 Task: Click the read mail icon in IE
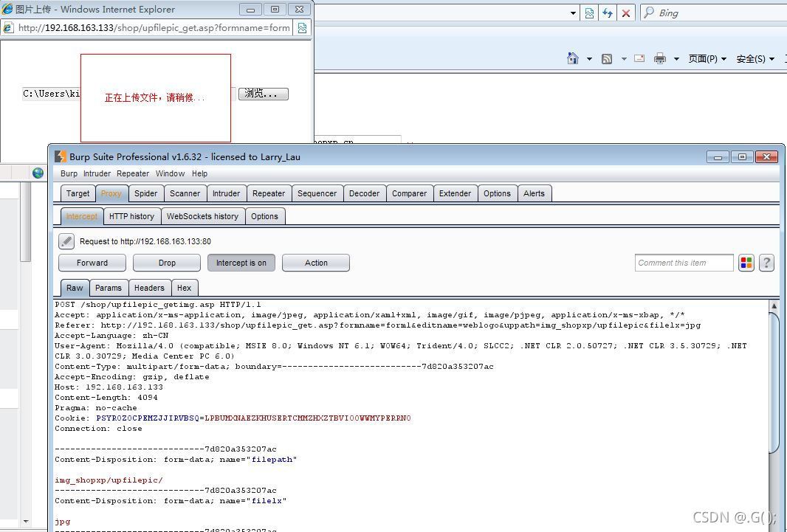[639, 58]
